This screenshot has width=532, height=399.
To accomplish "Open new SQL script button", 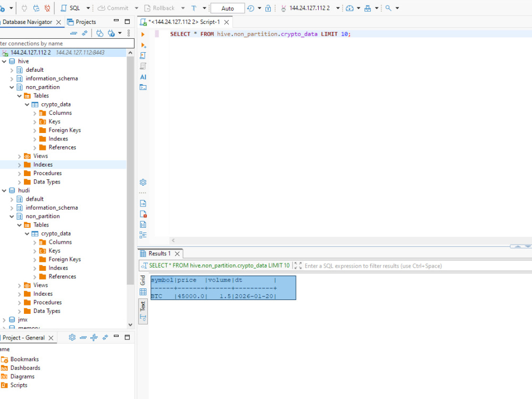I will [71, 8].
